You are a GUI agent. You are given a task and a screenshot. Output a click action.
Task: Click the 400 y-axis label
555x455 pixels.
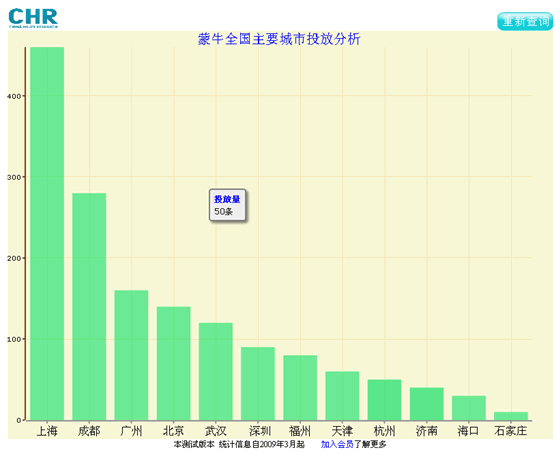click(14, 96)
